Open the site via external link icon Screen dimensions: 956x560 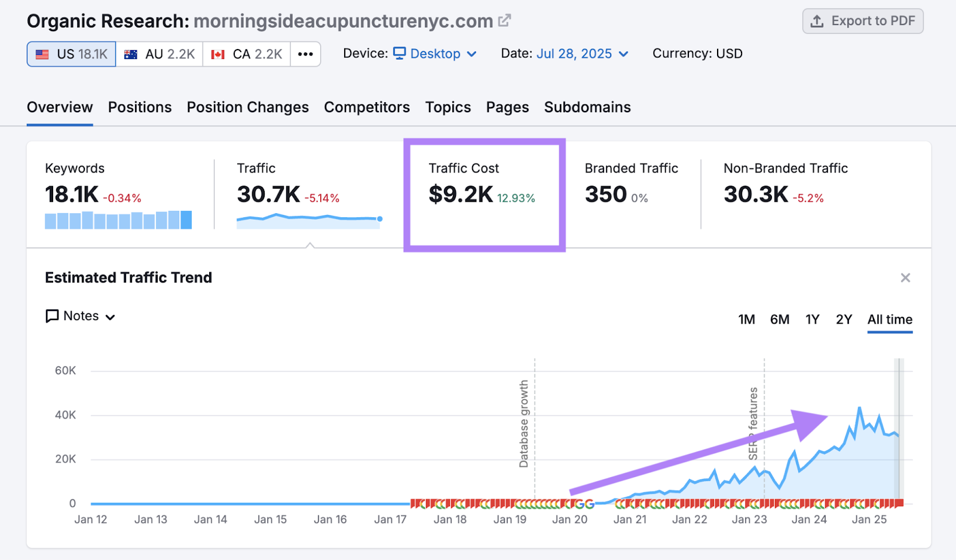point(504,20)
